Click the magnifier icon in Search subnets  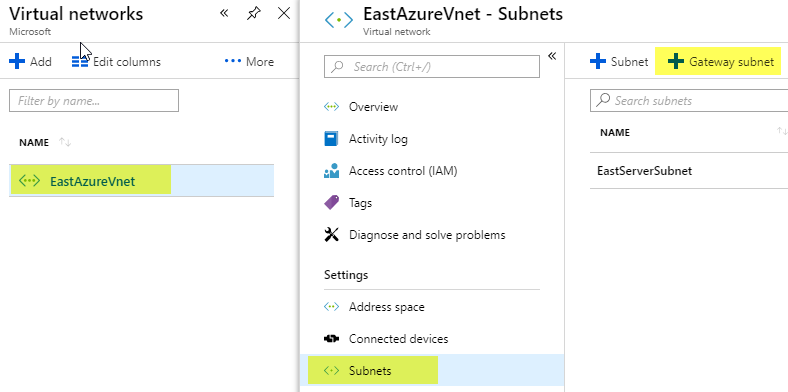[603, 100]
